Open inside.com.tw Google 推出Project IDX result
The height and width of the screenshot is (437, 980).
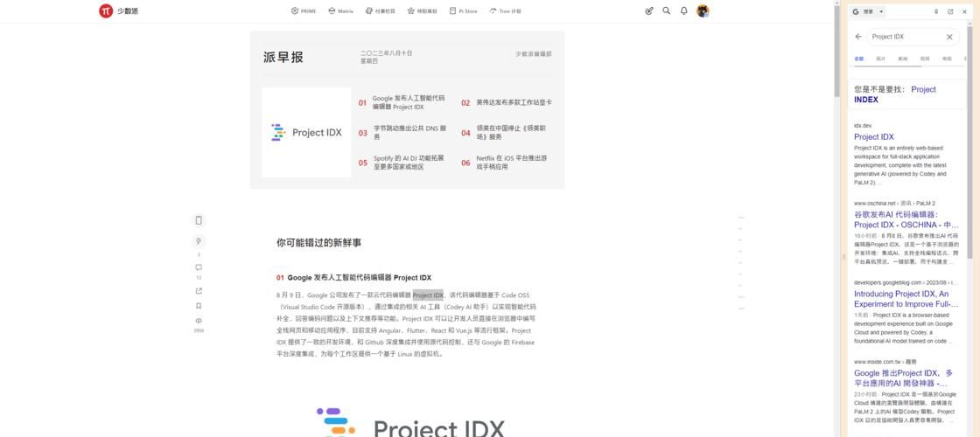point(904,378)
